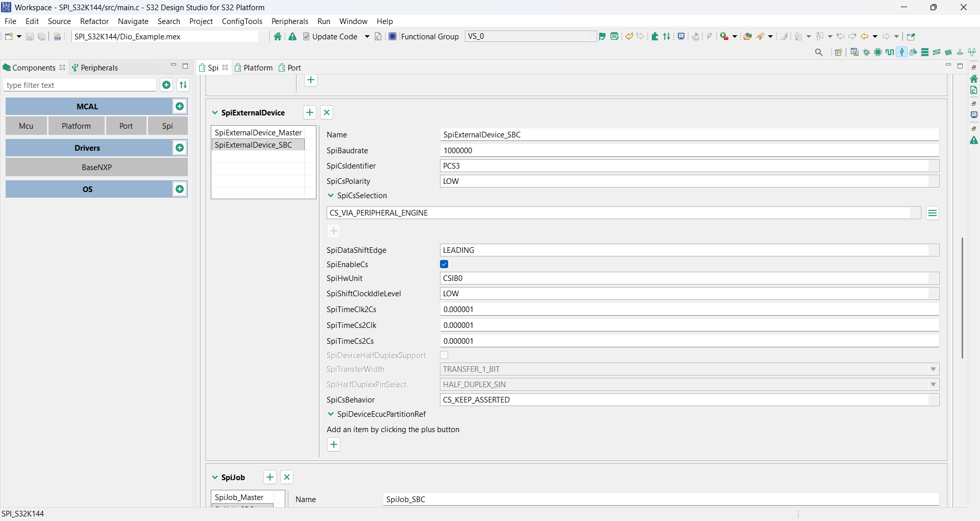Click the SpiBaudrate field showing 1000000
Viewport: 980px width, 521px height.
point(690,151)
